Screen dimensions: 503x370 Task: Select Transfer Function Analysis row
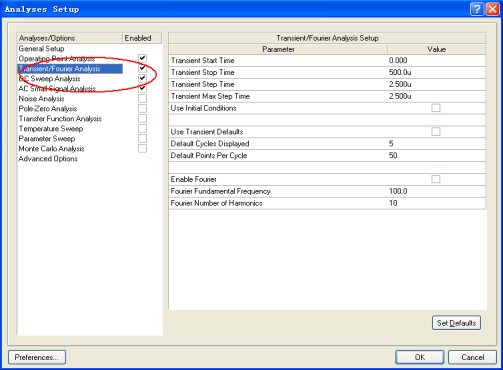pos(60,119)
